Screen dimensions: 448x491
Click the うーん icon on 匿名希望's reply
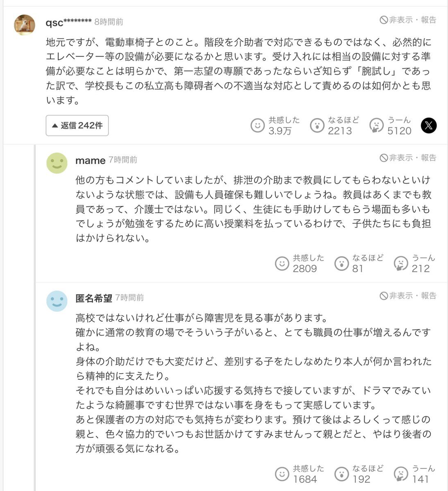tap(401, 474)
